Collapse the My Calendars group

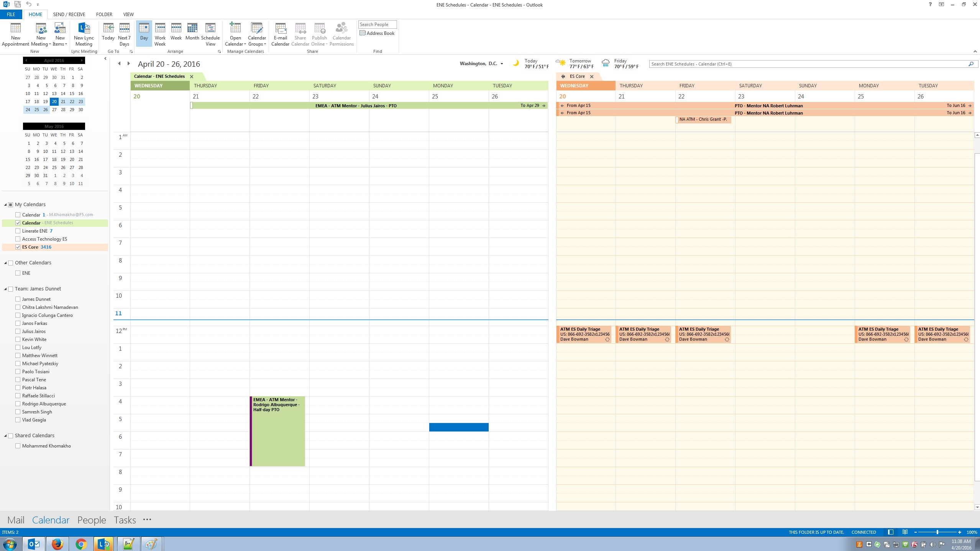tap(5, 205)
